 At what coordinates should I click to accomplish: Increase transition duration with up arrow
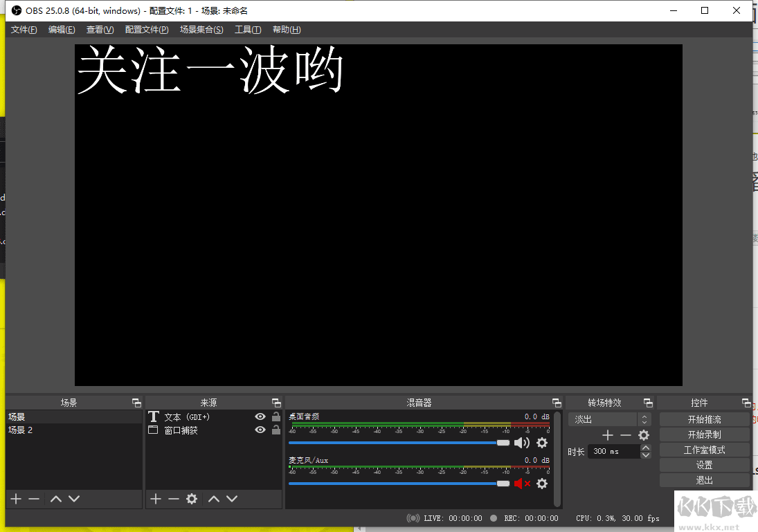pyautogui.click(x=646, y=448)
